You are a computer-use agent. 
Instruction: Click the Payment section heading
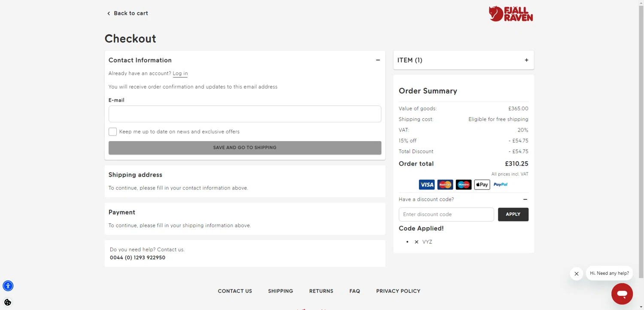pos(122,212)
